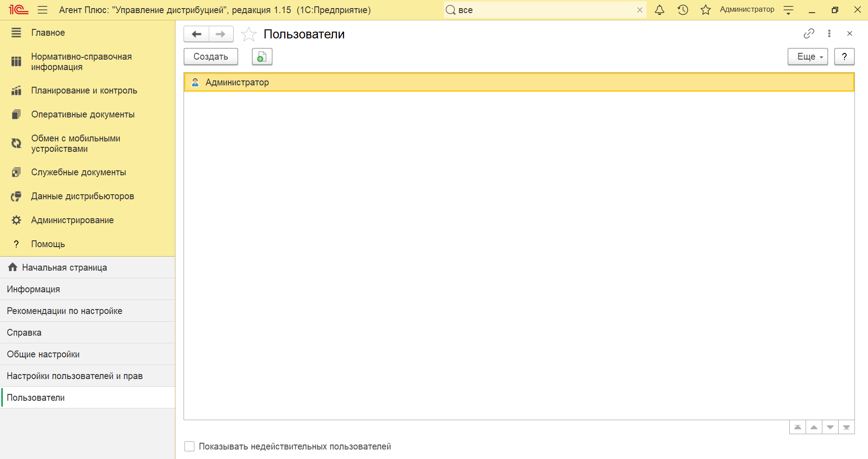Screen dimensions: 868x459
Task: Add Пользователи page to favorites star
Action: click(x=249, y=34)
